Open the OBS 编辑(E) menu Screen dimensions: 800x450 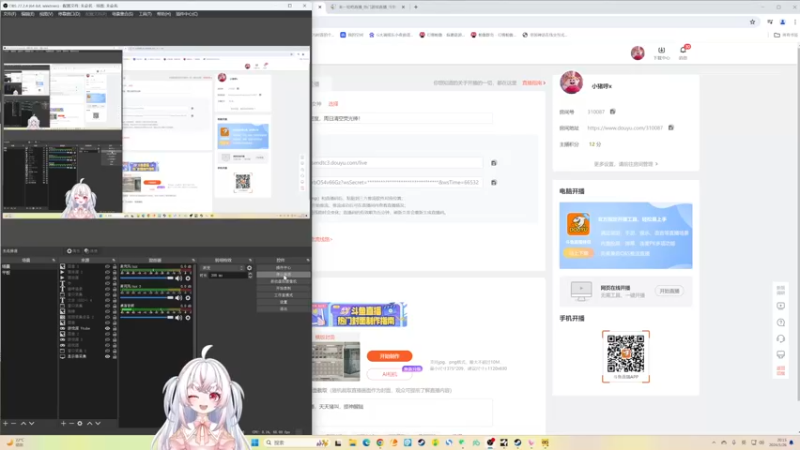pyautogui.click(x=28, y=14)
